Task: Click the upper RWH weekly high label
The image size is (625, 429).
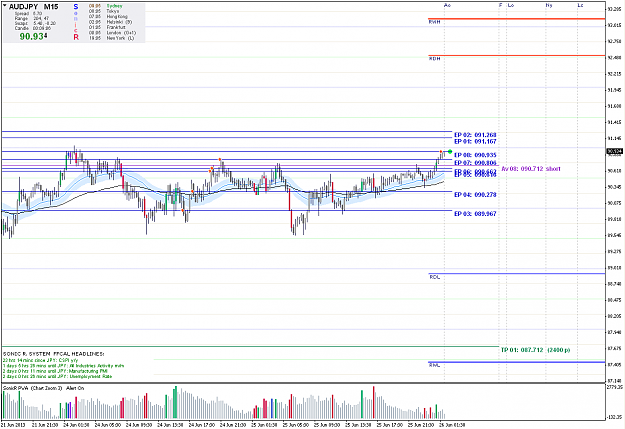Action: pyautogui.click(x=434, y=22)
